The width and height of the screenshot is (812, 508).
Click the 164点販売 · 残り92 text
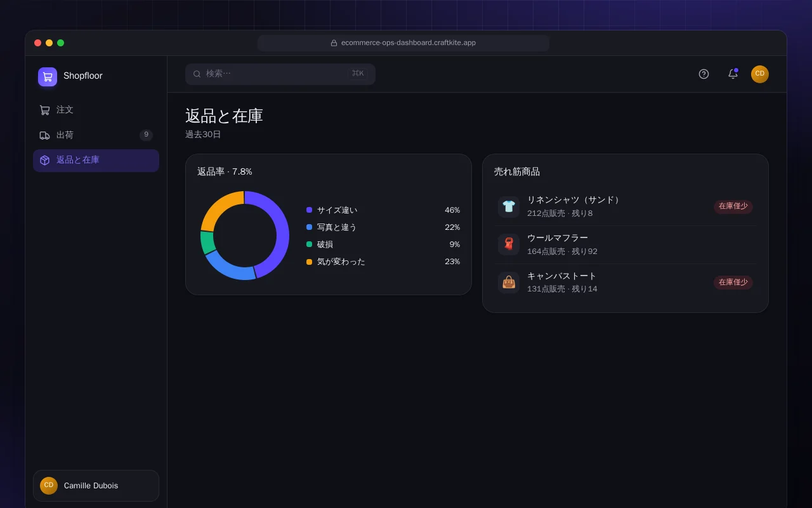(x=562, y=251)
